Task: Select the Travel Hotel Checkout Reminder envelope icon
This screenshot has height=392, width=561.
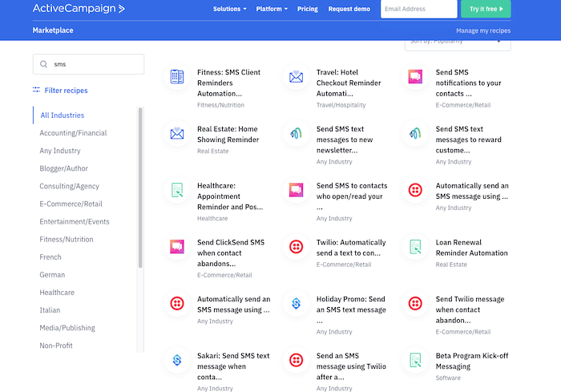Action: pos(297,77)
